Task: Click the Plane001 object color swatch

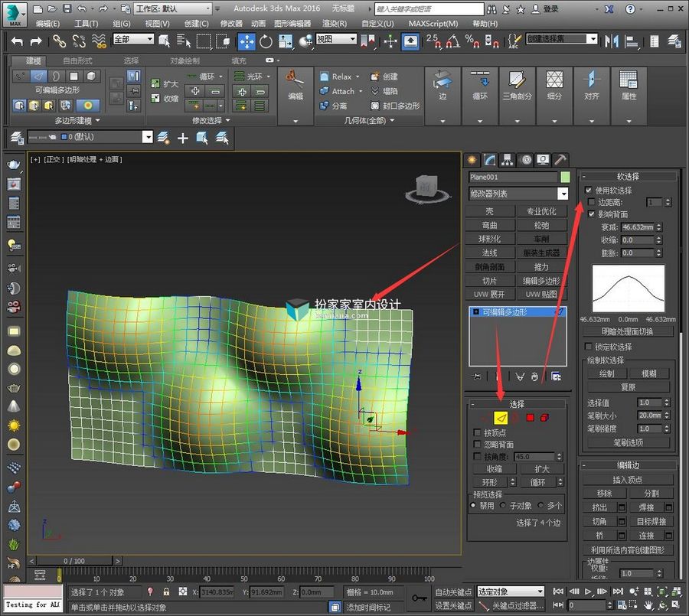Action: 565,177
